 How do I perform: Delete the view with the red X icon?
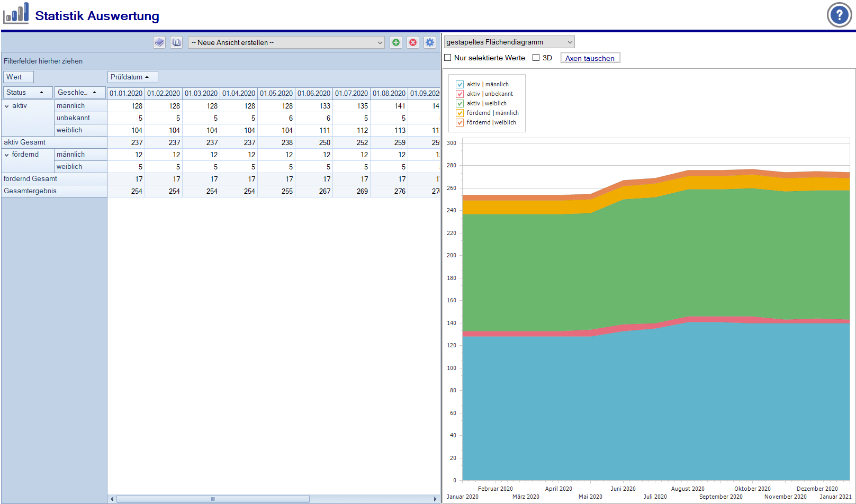tap(413, 42)
